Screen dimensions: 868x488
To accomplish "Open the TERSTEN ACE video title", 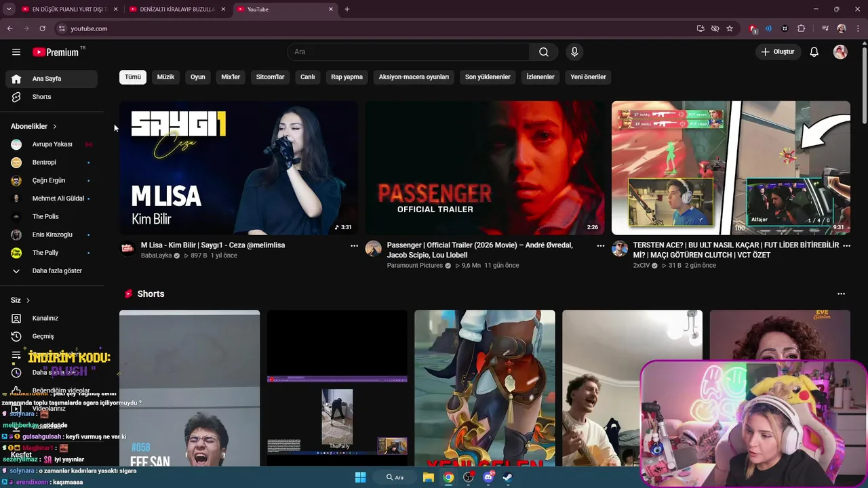I will [736, 250].
